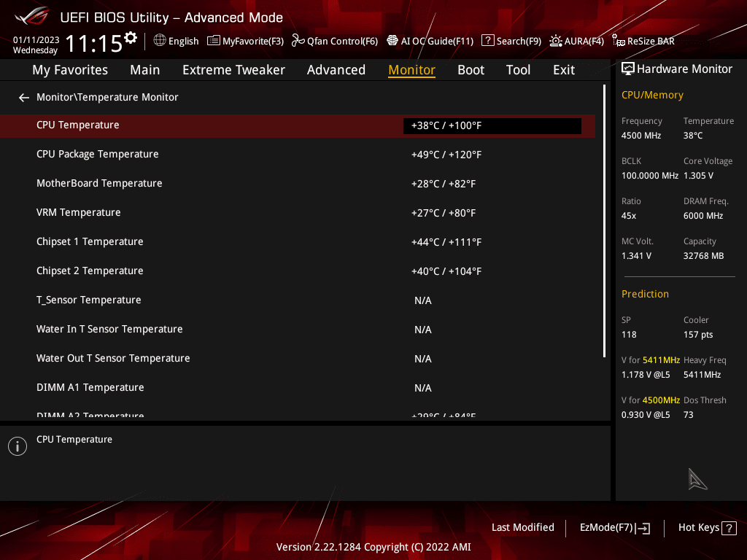Click the +27°C / +80°F value
The width and height of the screenshot is (747, 560).
(444, 213)
